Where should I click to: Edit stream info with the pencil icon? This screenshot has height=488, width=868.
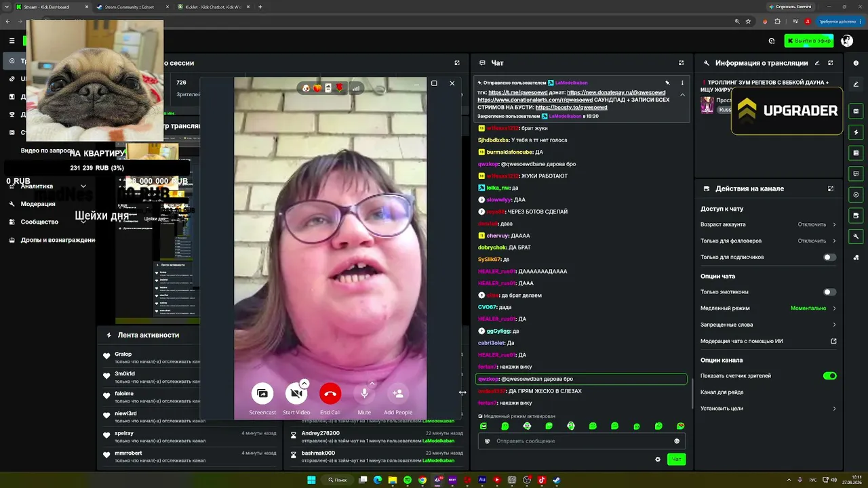click(817, 63)
